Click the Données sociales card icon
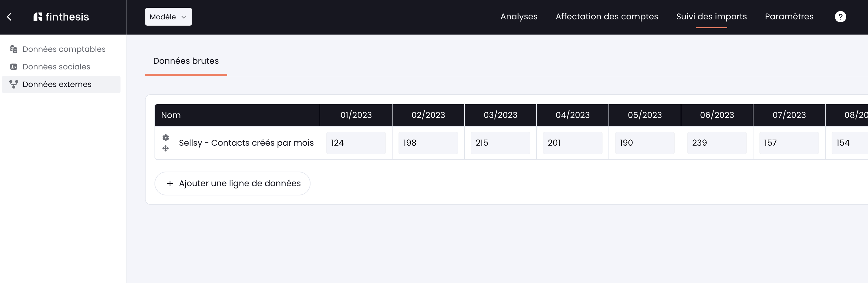The height and width of the screenshot is (283, 868). click(13, 67)
